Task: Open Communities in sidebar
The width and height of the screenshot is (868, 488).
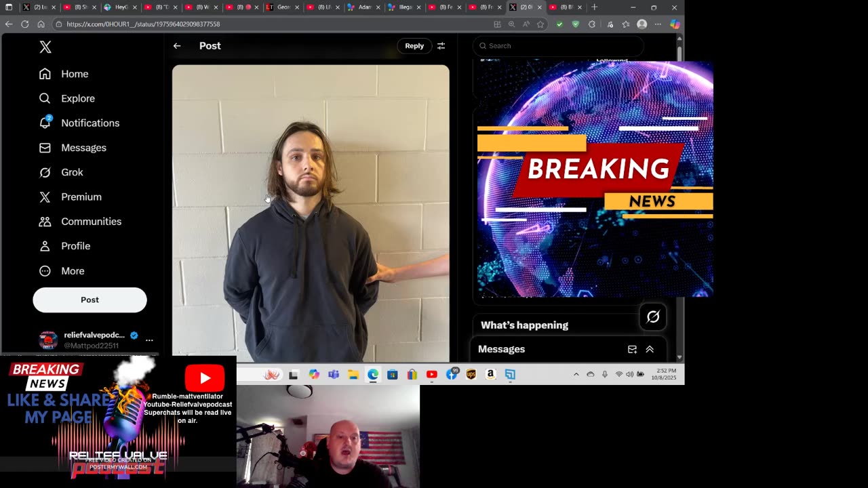Action: point(80,222)
